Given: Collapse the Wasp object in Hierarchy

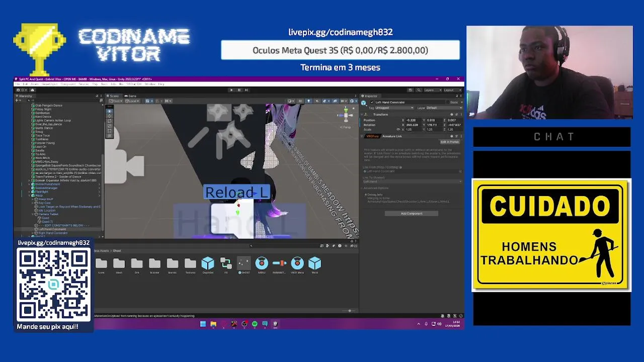Looking at the screenshot, I should [29, 196].
